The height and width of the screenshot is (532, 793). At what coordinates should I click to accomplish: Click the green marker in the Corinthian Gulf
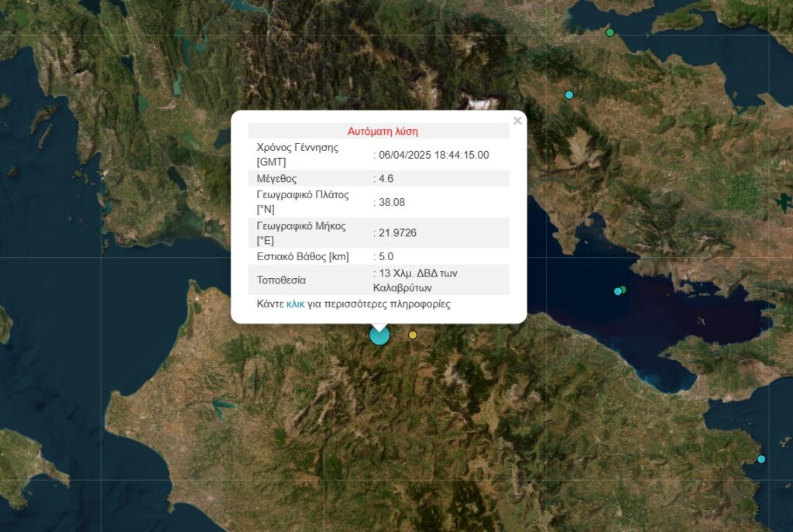pyautogui.click(x=623, y=290)
